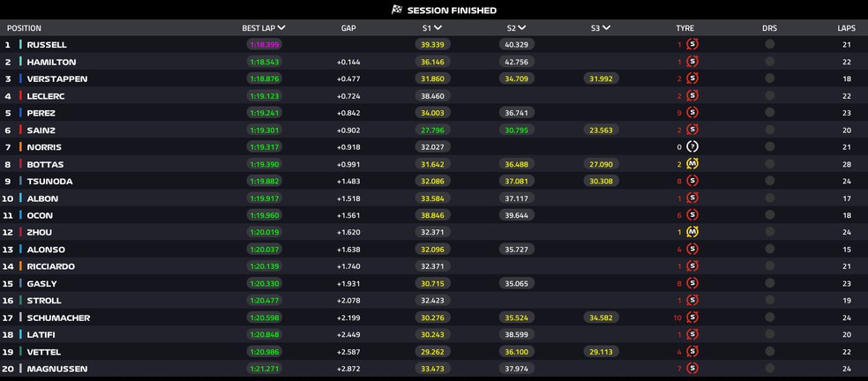The width and height of the screenshot is (868, 381).
Task: Click the Laps column header
Action: [847, 28]
